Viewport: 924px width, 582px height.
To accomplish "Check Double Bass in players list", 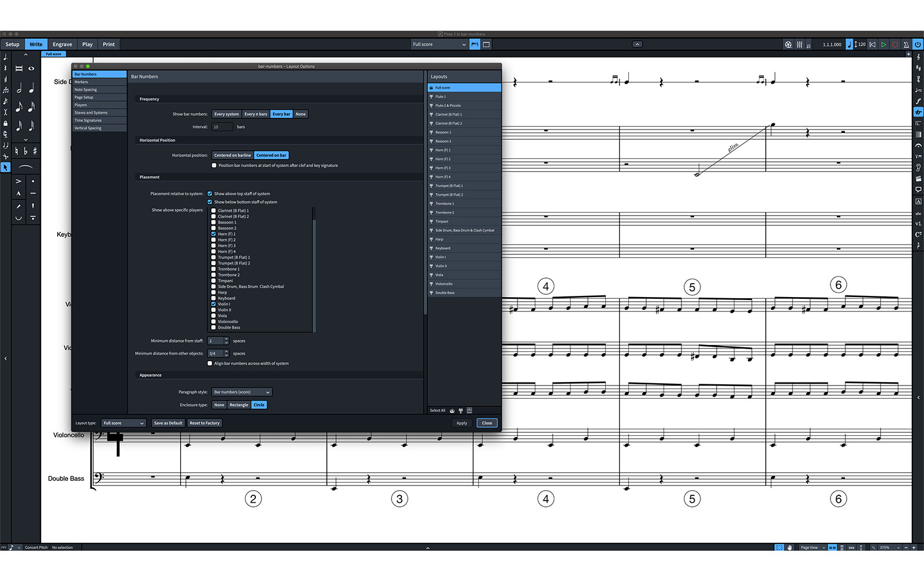I will pos(214,328).
